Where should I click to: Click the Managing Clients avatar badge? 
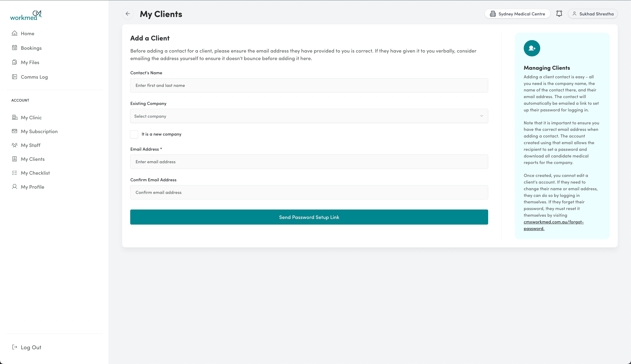[532, 48]
